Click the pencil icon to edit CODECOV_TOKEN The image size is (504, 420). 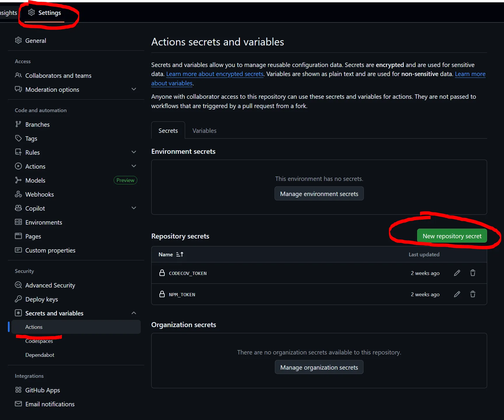(x=457, y=273)
